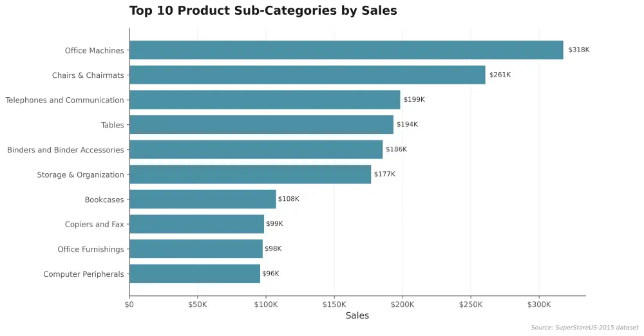Click the $50K axis tick label
This screenshot has height=336, width=644.
click(x=198, y=304)
